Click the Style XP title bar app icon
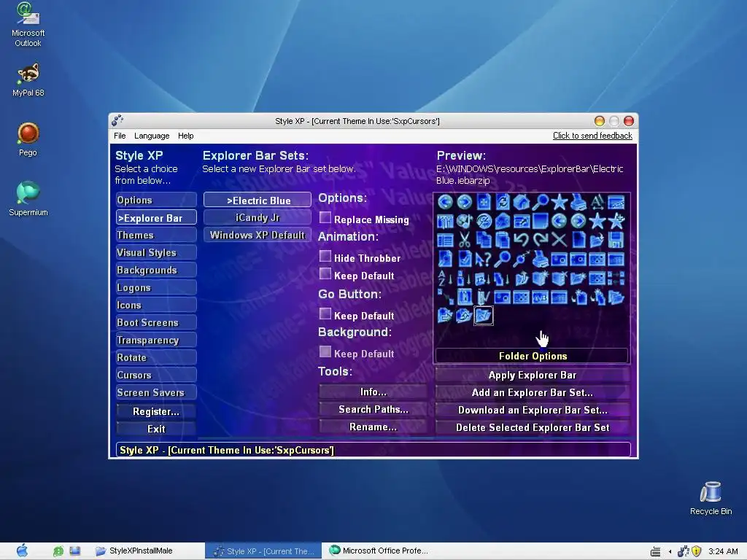 [117, 120]
